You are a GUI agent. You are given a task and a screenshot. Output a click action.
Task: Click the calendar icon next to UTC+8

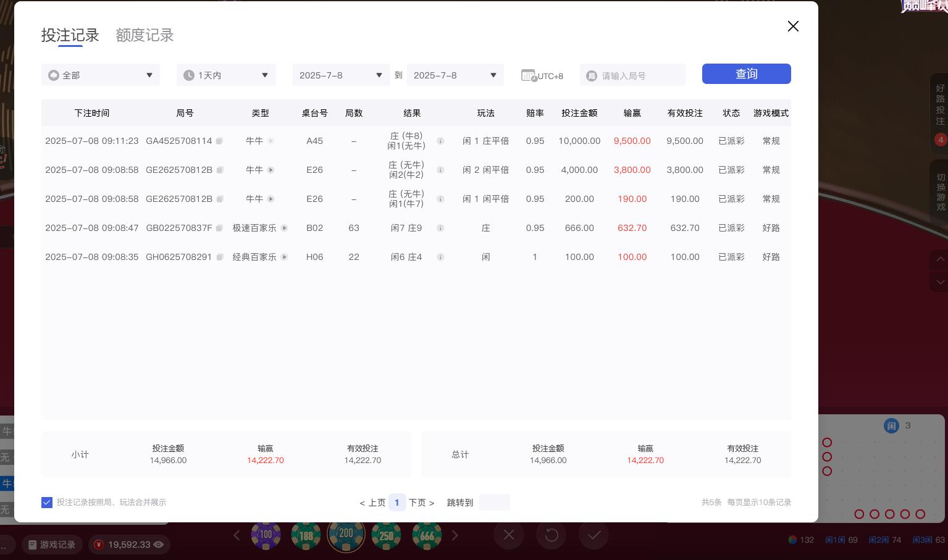tap(529, 75)
